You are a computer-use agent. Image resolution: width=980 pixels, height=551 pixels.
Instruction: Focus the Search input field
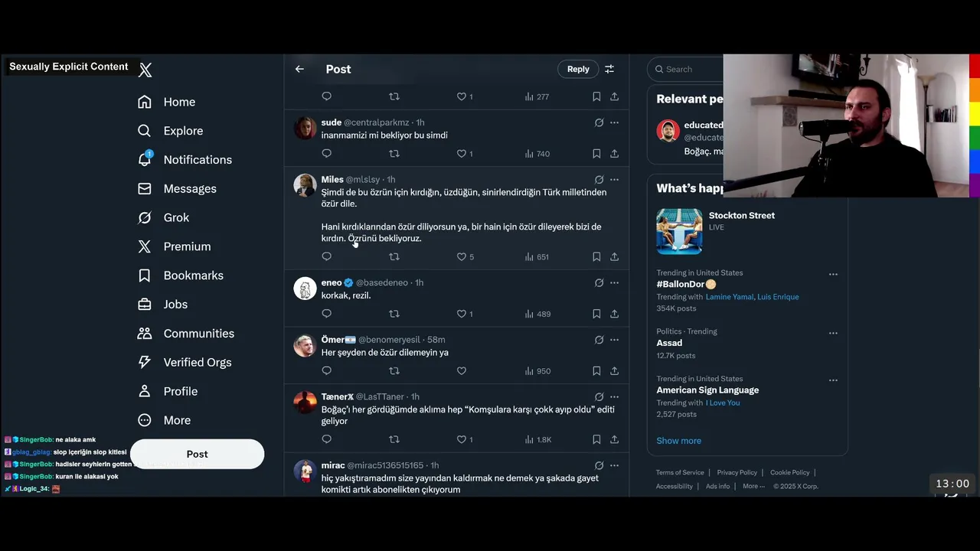point(685,69)
